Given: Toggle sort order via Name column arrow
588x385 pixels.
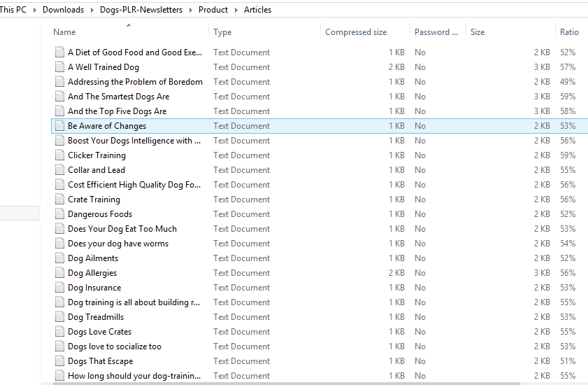Looking at the screenshot, I should [x=129, y=25].
